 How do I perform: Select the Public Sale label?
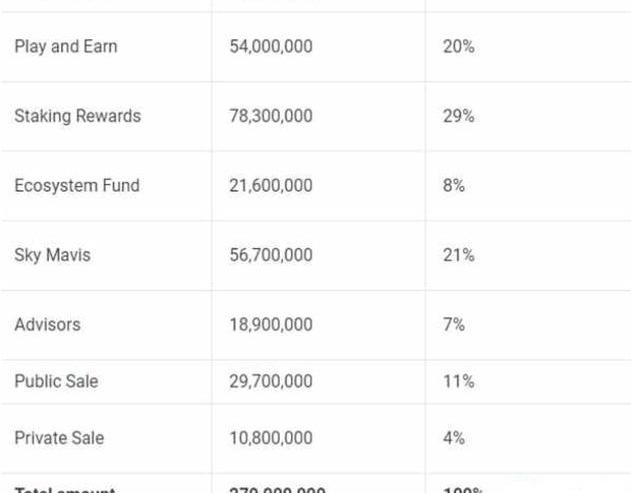click(56, 381)
